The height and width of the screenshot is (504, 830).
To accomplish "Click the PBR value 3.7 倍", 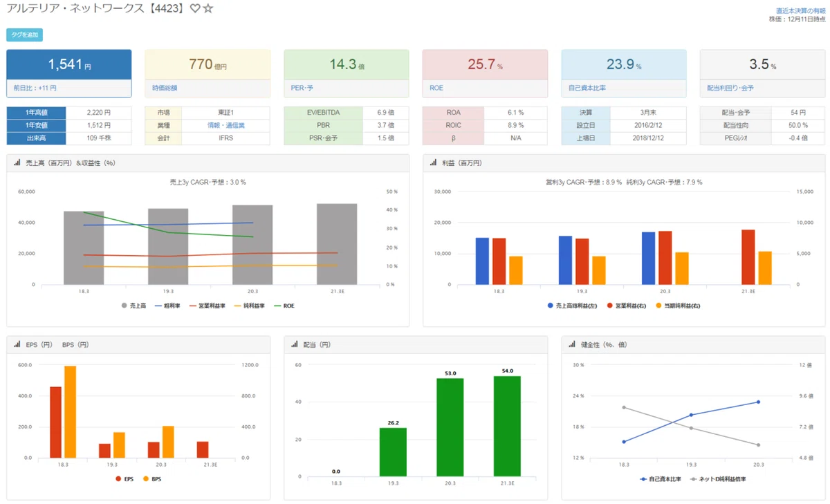I will (x=385, y=126).
